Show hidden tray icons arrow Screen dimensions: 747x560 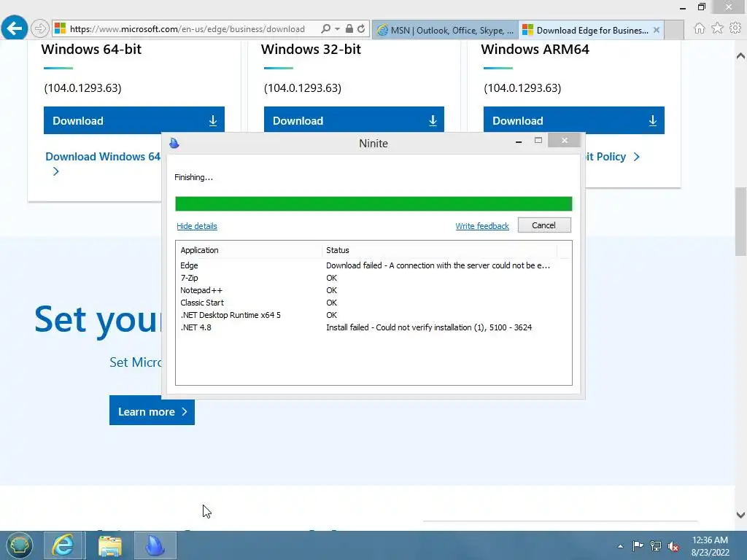tap(620, 546)
